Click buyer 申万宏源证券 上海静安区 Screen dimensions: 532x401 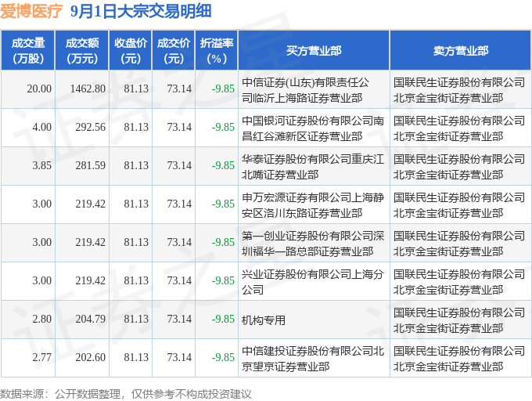tap(313, 205)
